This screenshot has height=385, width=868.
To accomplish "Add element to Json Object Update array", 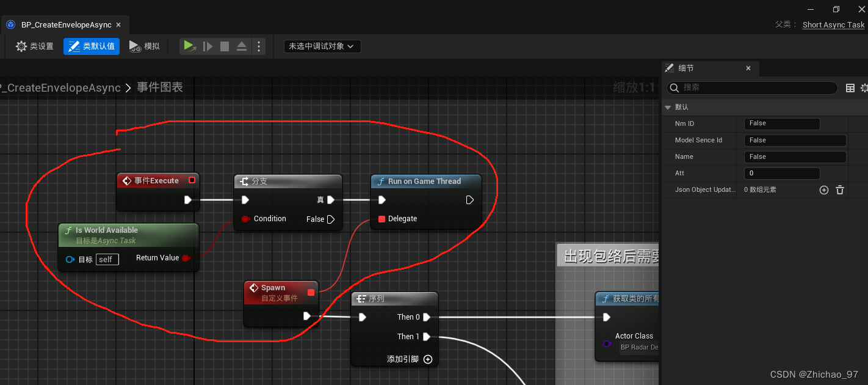I will [824, 190].
